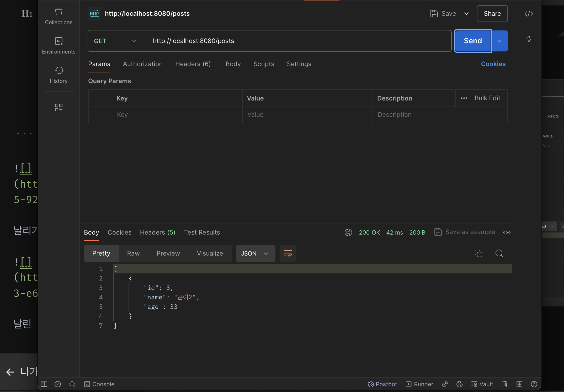The height and width of the screenshot is (392, 564).
Task: Open the GET method dropdown
Action: 115,41
